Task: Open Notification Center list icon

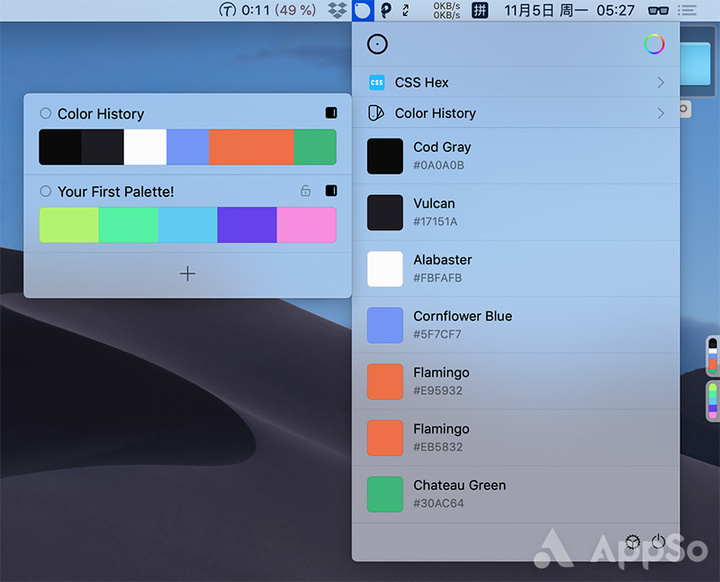Action: pos(687,10)
